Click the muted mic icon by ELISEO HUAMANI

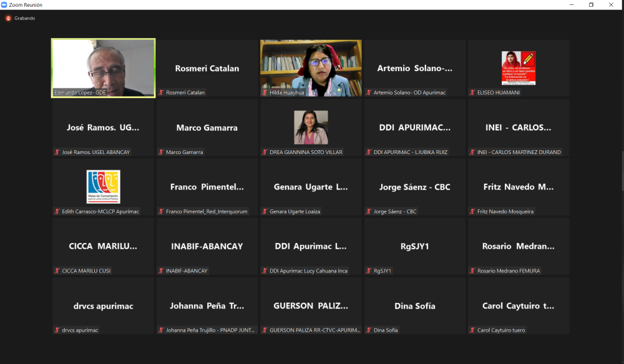point(472,93)
